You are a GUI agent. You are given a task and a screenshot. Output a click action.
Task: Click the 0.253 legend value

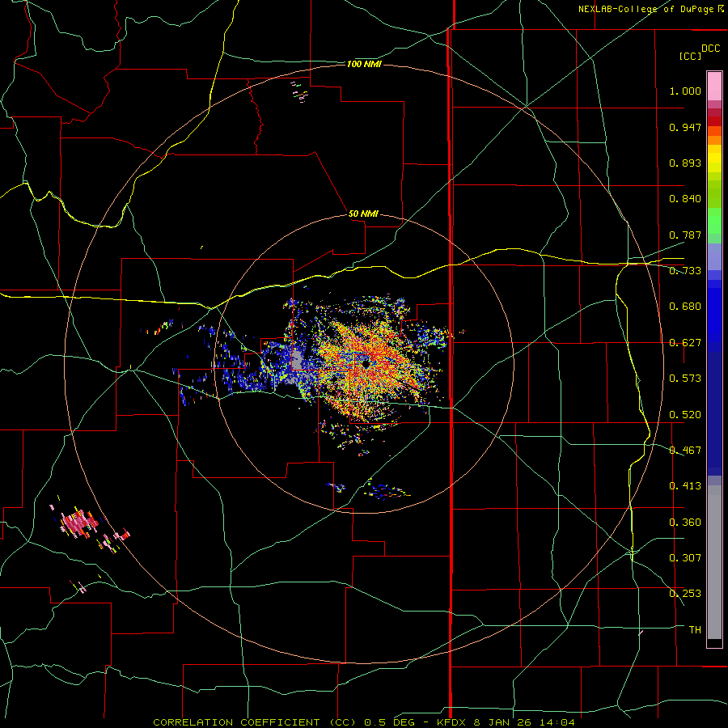tap(685, 594)
